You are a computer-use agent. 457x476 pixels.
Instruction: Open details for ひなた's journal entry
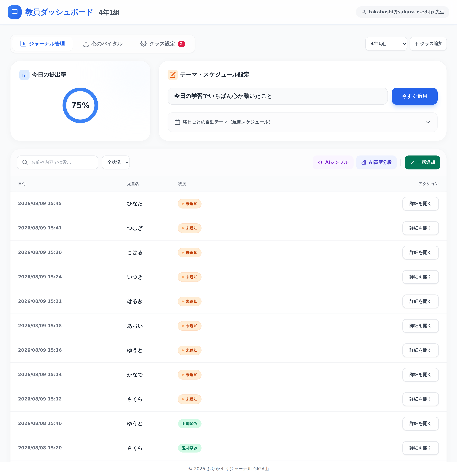click(x=421, y=204)
